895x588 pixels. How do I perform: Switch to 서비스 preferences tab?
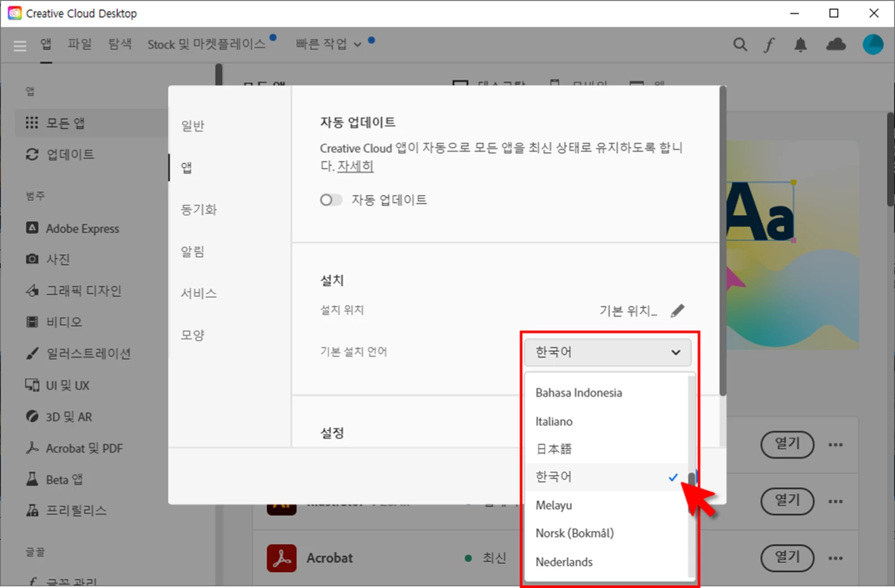coord(199,293)
